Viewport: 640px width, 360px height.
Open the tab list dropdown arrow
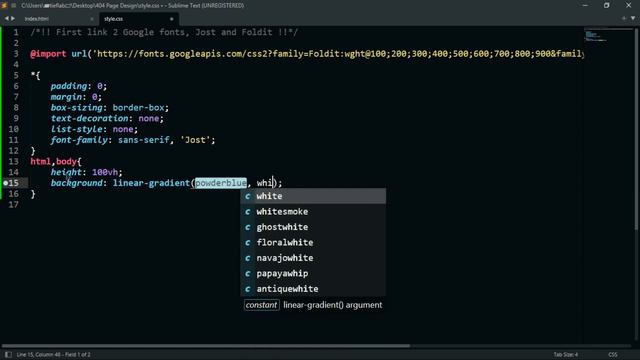click(x=633, y=18)
